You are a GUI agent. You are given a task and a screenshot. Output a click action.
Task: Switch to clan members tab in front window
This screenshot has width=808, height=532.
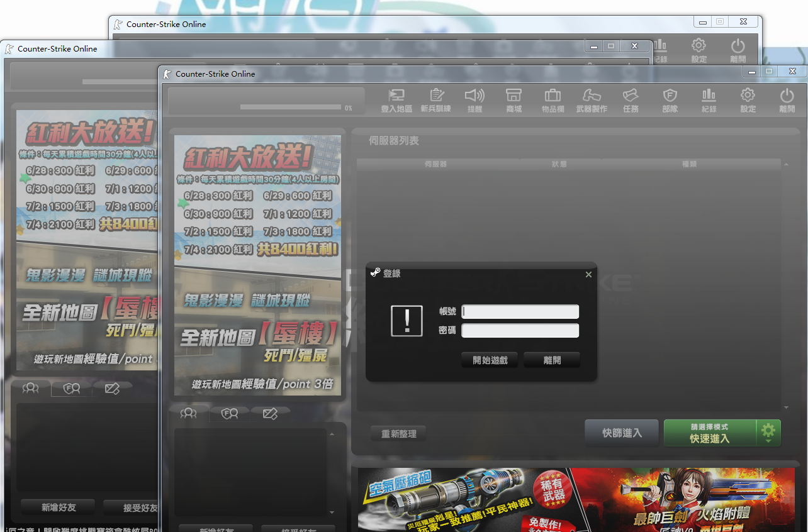(x=230, y=413)
